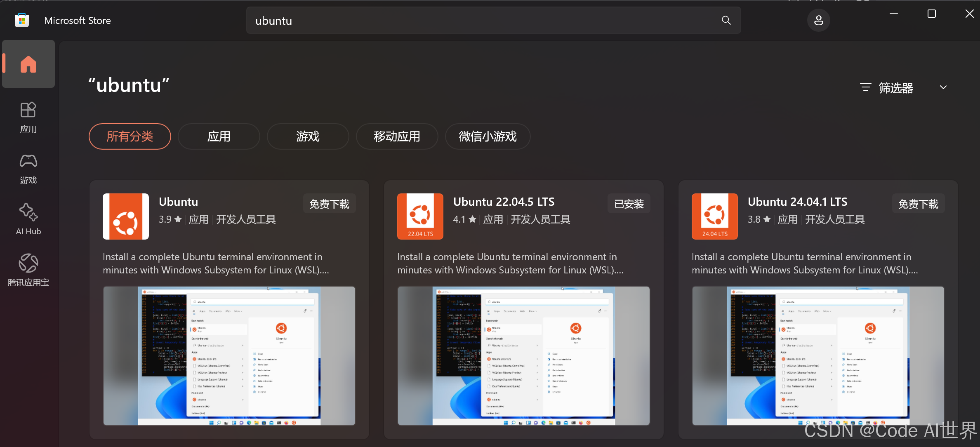This screenshot has height=447, width=980.
Task: Filter results by 微信小游戏
Action: (488, 136)
